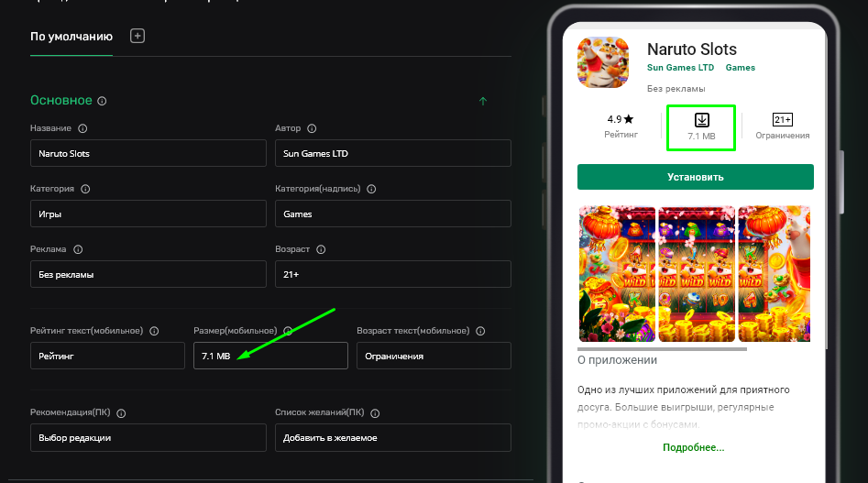Edit the Возраст field showing 21+
The image size is (868, 483).
pyautogui.click(x=393, y=274)
